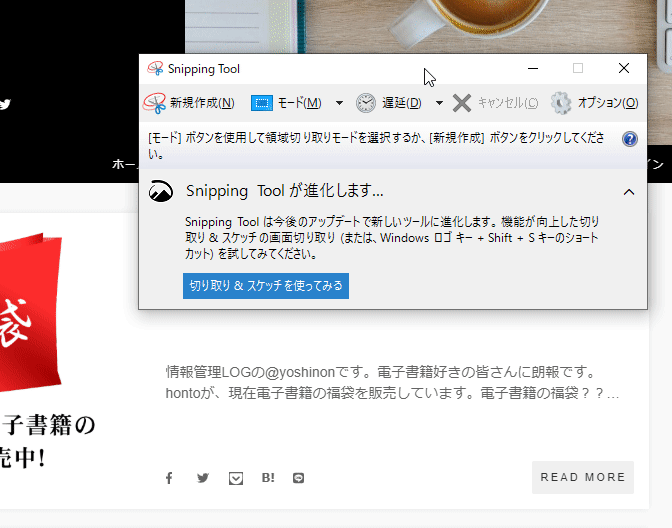This screenshot has height=528, width=672.
Task: Open オプション(O) options with gear icon
Action: 594,103
